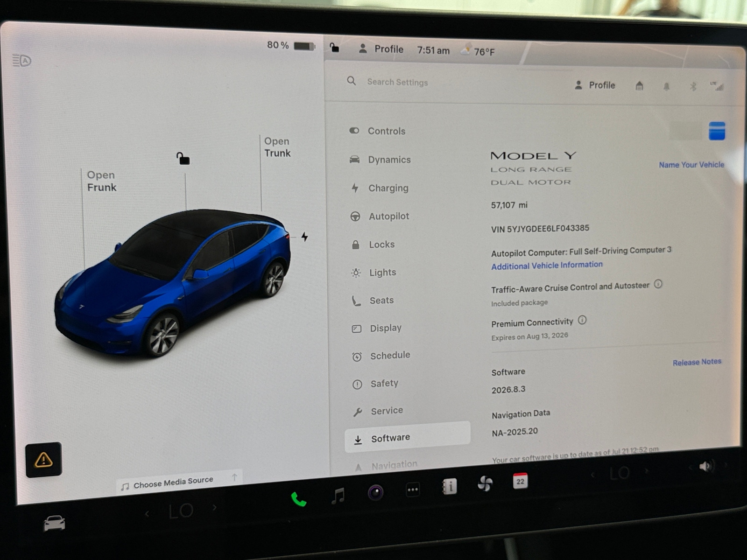Viewport: 747px width, 560px height.
Task: Select the Seats menu item
Action: pos(373,301)
